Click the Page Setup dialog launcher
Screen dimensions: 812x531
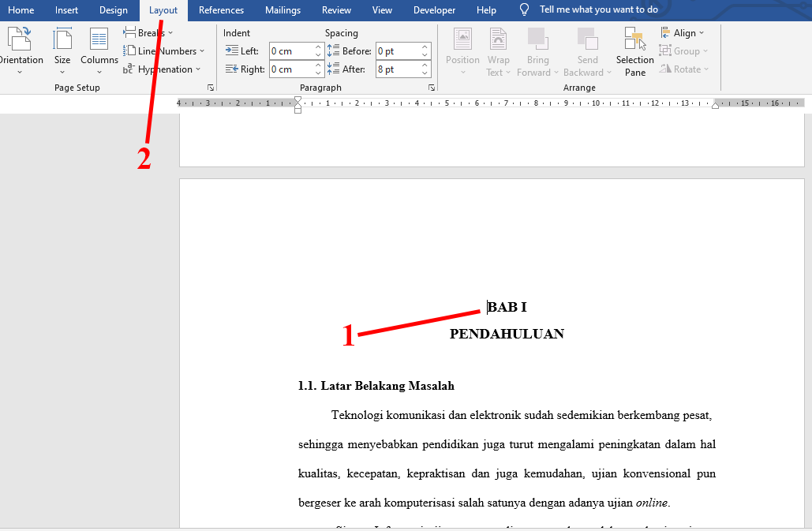[211, 88]
